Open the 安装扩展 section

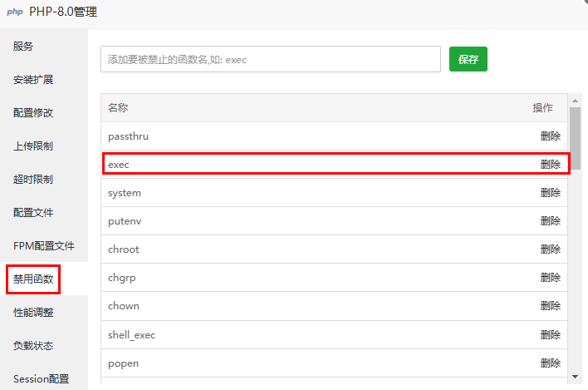click(x=33, y=80)
